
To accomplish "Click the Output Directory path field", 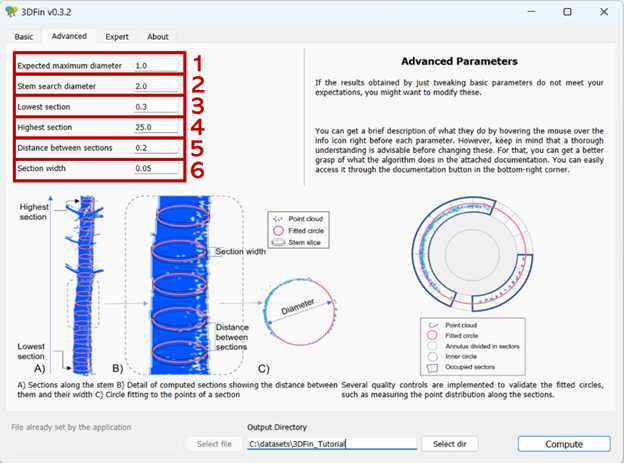I will [x=332, y=444].
